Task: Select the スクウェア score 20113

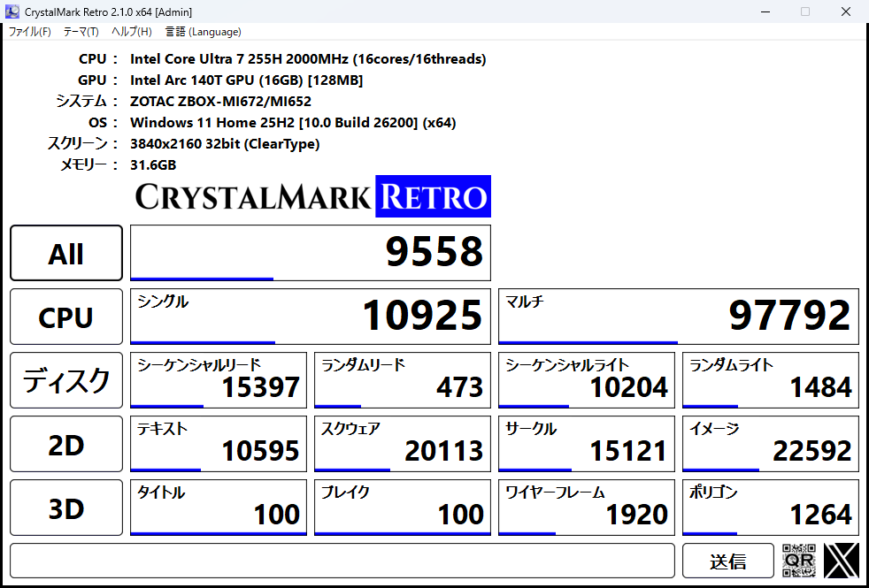Action: pyautogui.click(x=403, y=444)
